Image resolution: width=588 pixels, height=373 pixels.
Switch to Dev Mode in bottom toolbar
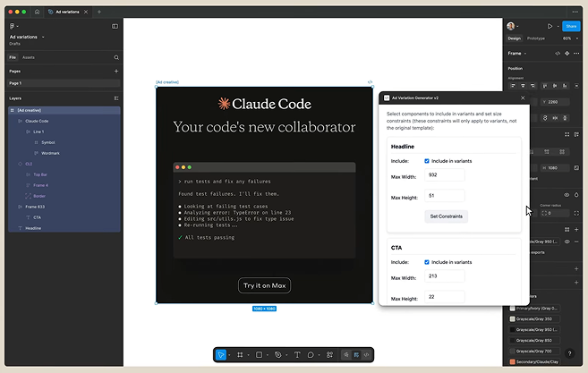(366, 354)
